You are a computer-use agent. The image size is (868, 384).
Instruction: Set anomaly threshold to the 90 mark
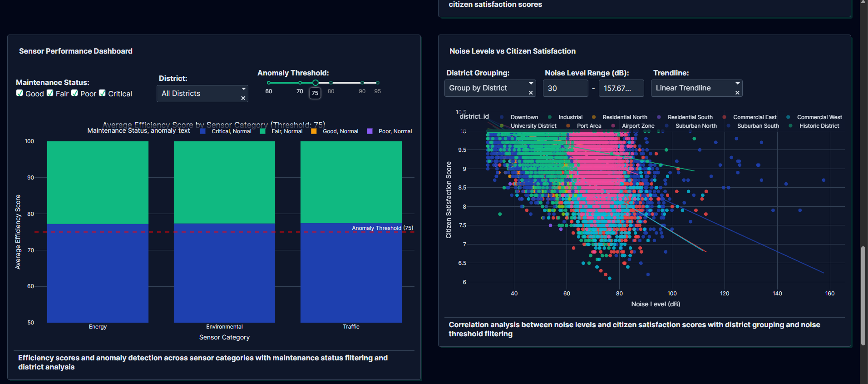pyautogui.click(x=362, y=83)
